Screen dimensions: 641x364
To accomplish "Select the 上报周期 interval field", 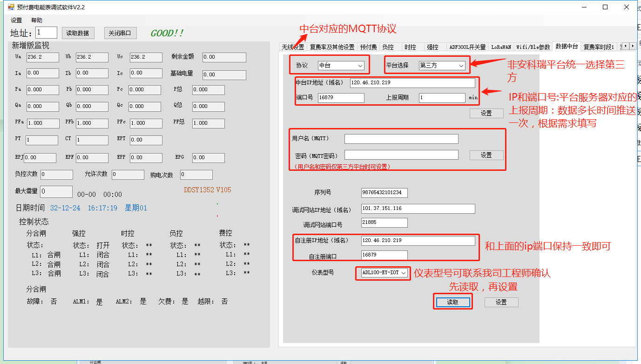I will (441, 98).
